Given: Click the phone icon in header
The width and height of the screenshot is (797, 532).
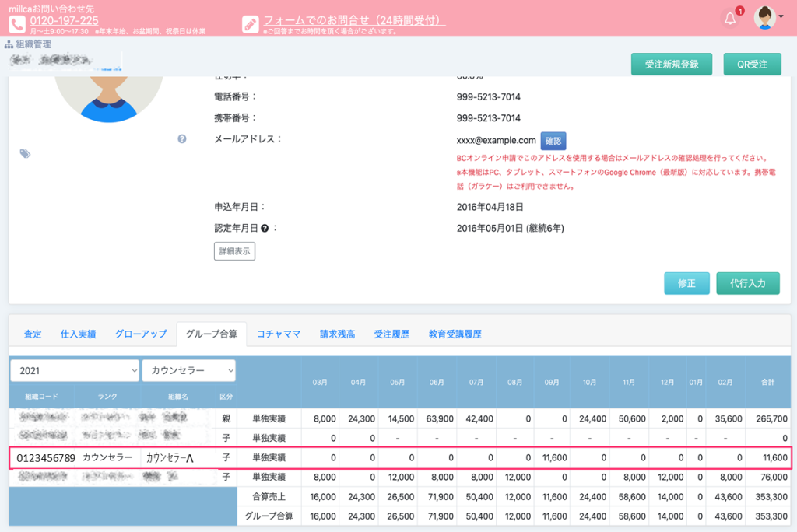Looking at the screenshot, I should click(17, 24).
